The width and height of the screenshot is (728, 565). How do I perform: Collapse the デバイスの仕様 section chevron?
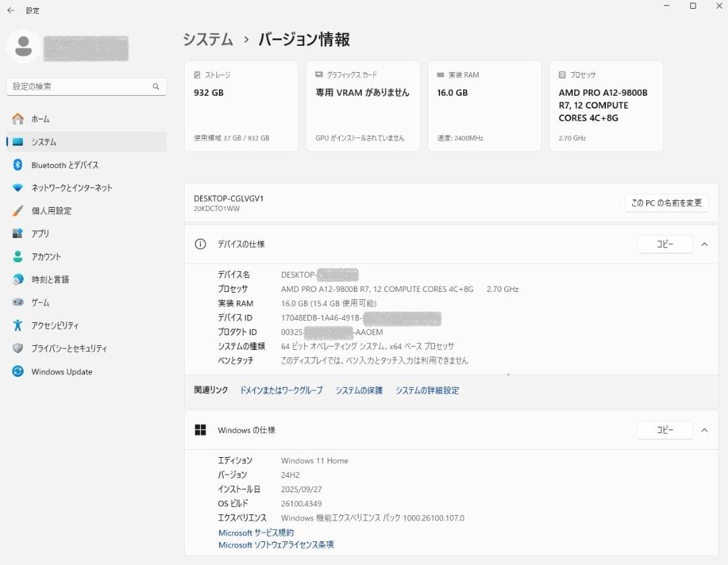point(704,244)
